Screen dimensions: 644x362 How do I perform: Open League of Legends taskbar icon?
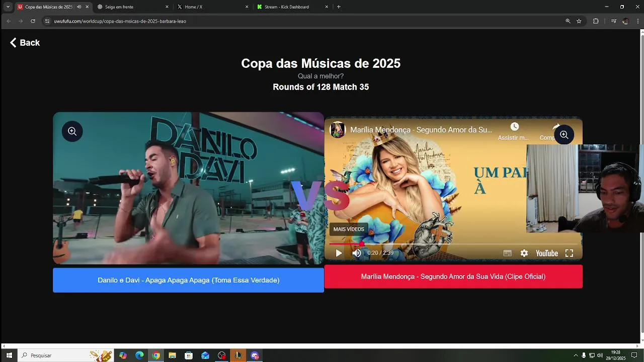(x=238, y=355)
